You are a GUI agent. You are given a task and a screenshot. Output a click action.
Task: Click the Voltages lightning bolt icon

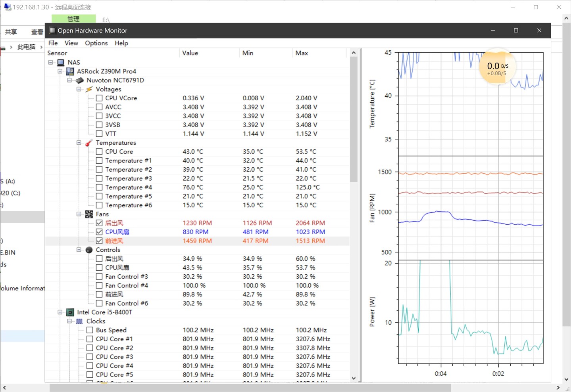tap(89, 89)
